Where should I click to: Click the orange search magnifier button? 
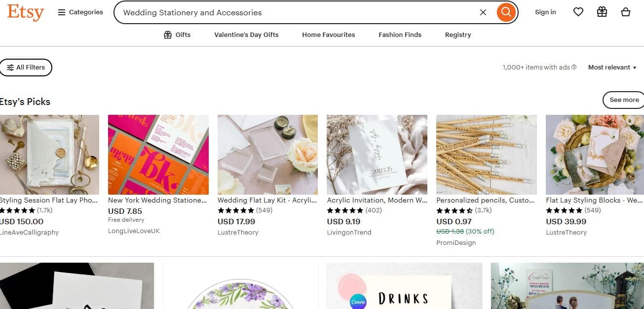pyautogui.click(x=506, y=12)
